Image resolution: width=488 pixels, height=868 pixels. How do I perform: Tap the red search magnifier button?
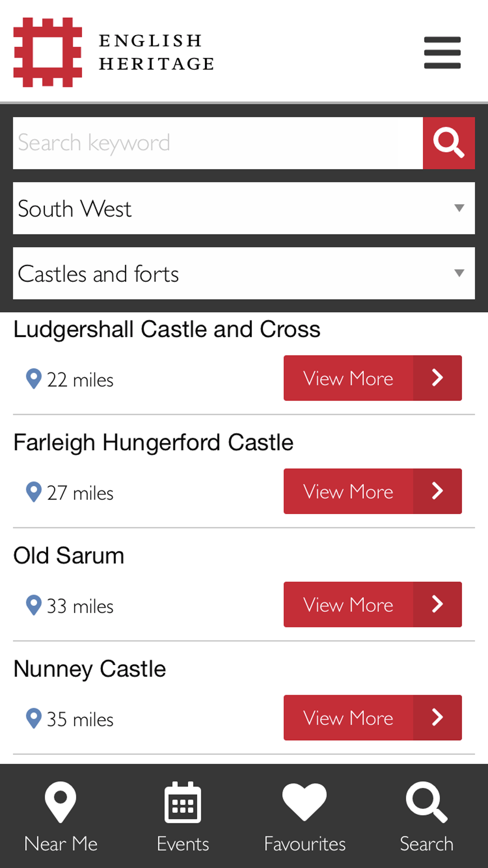(x=449, y=143)
